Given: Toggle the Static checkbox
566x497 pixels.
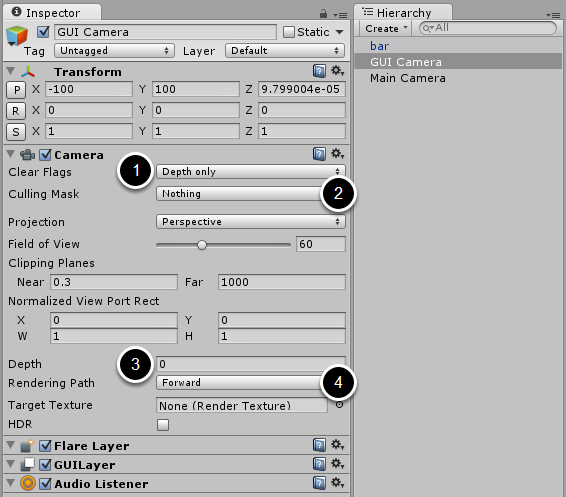Looking at the screenshot, I should tap(289, 32).
